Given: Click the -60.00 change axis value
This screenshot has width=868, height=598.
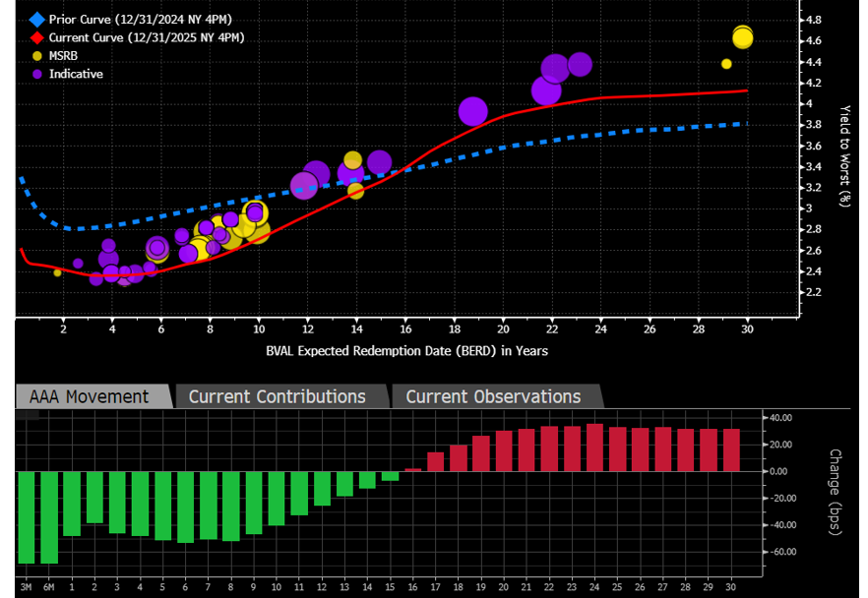Looking at the screenshot, I should coord(782,552).
